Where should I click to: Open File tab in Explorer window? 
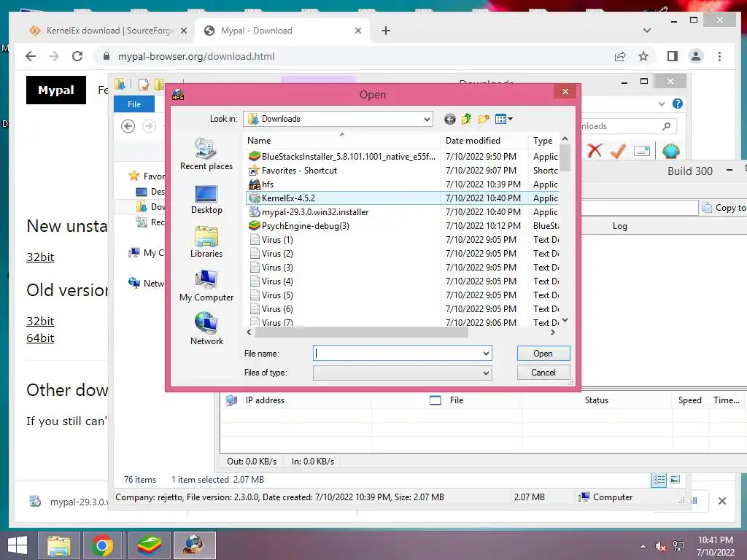[x=134, y=104]
